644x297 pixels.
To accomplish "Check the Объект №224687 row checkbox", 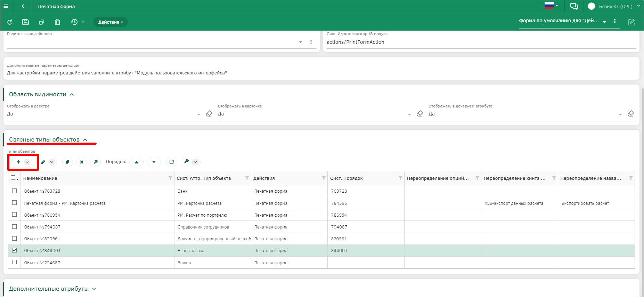I will (x=14, y=262).
